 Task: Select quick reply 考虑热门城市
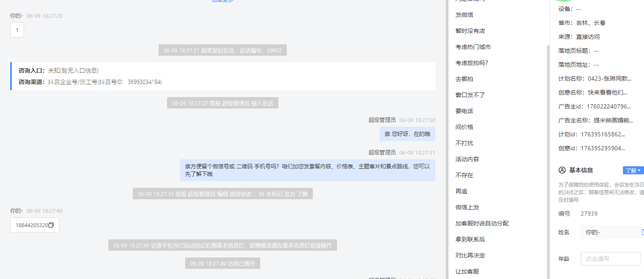pyautogui.click(x=473, y=47)
